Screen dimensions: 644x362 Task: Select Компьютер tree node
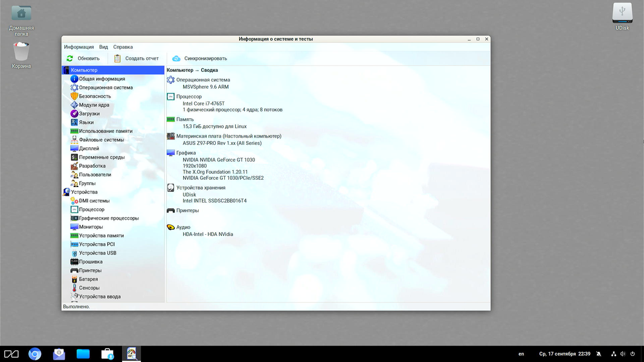114,70
